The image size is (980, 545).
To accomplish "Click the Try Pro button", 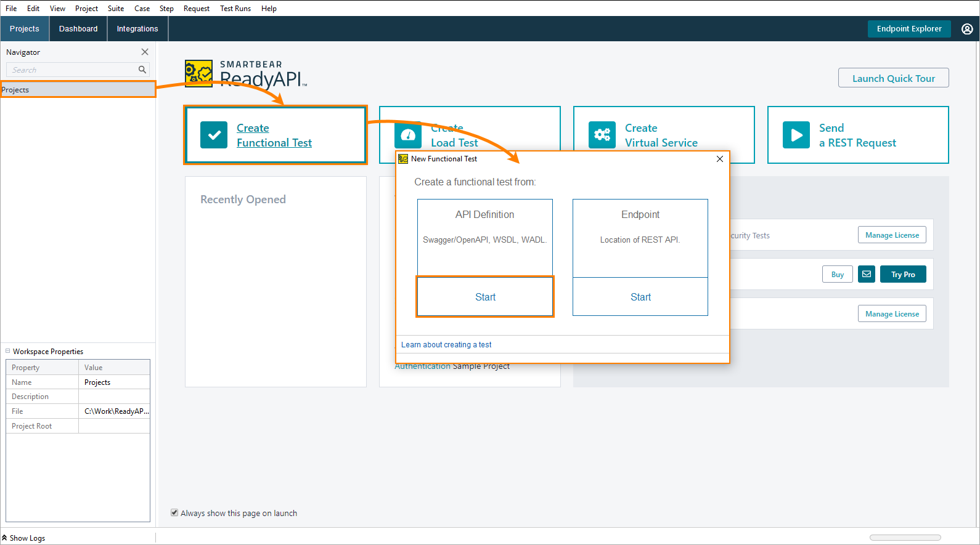I will [903, 275].
